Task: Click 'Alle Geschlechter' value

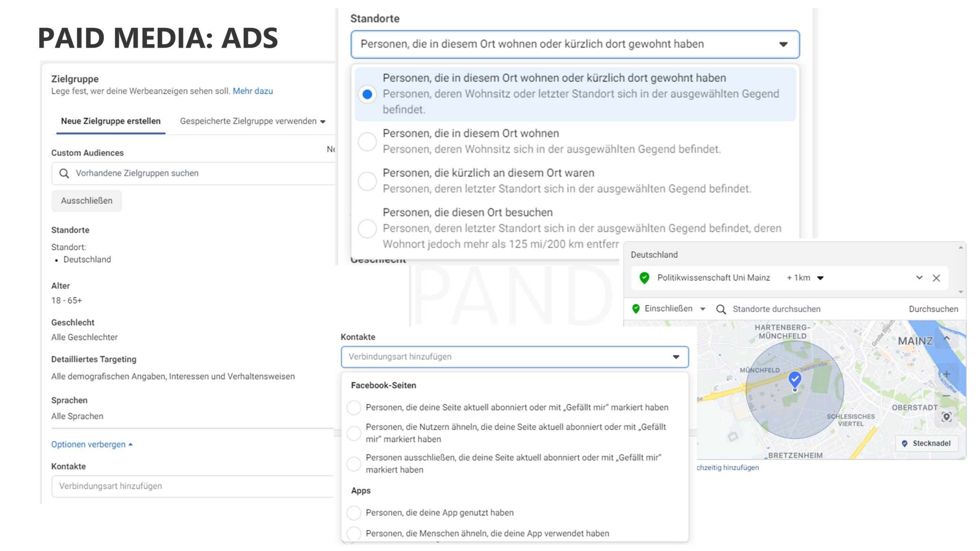Action: click(x=84, y=337)
